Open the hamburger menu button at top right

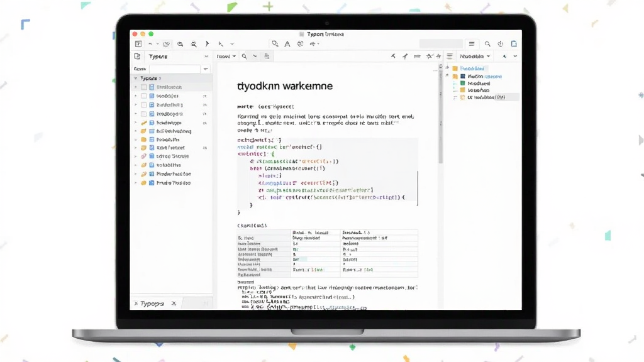coord(472,44)
